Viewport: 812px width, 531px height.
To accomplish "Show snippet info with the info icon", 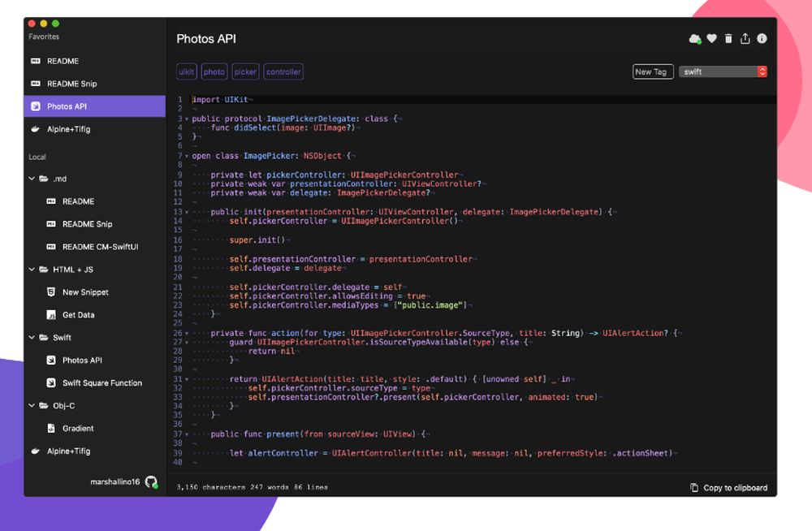I will (762, 38).
